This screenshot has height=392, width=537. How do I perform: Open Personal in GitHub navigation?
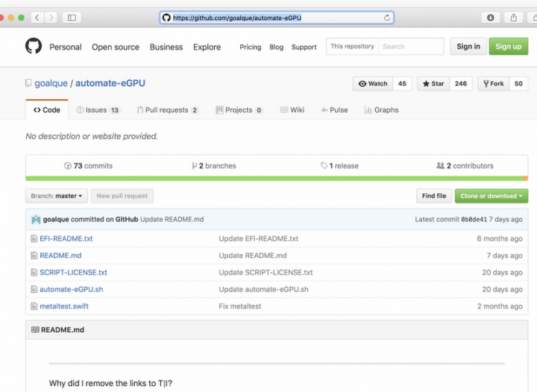66,47
